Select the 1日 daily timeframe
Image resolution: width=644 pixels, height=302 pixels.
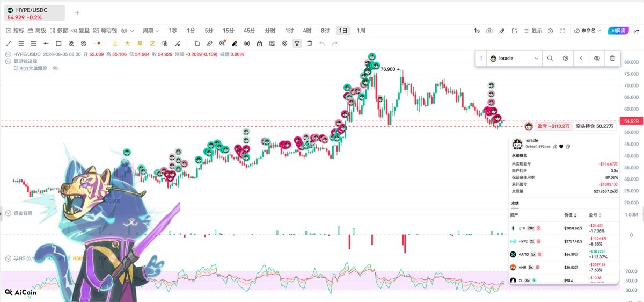(x=343, y=31)
